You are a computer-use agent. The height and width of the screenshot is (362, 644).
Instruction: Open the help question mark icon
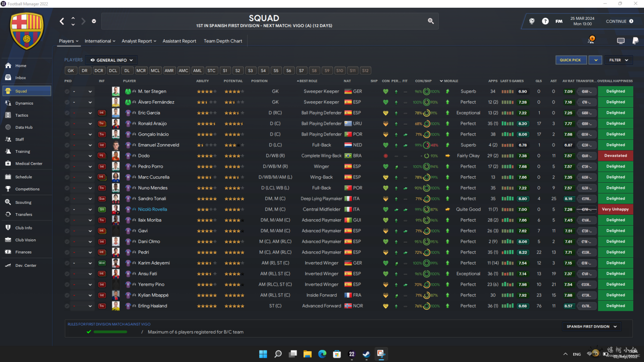(x=545, y=21)
